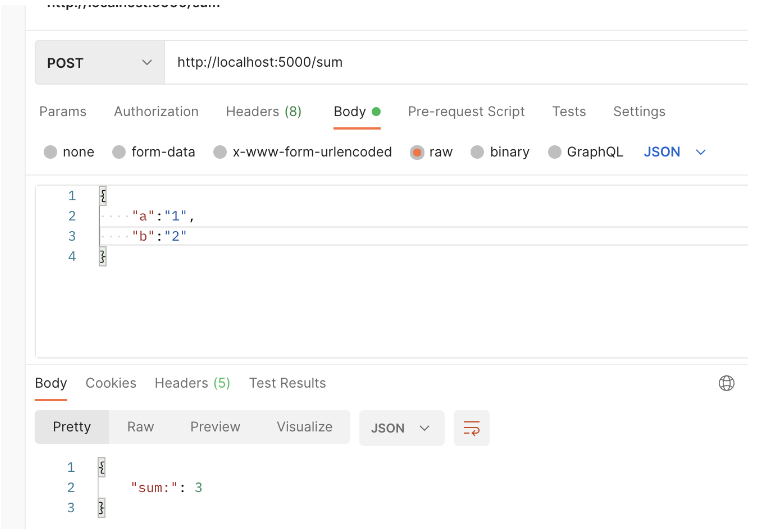Click opening brace on response line 1
This screenshot has width=757, height=529.
101,467
